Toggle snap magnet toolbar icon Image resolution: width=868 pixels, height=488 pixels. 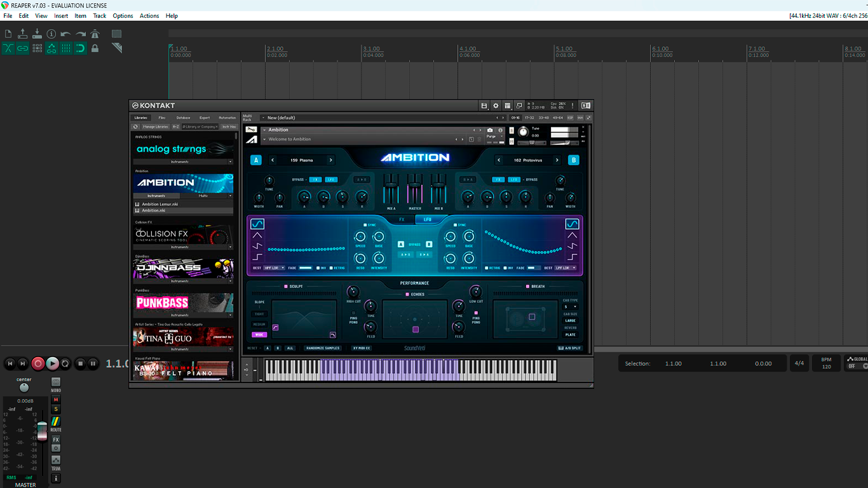81,48
